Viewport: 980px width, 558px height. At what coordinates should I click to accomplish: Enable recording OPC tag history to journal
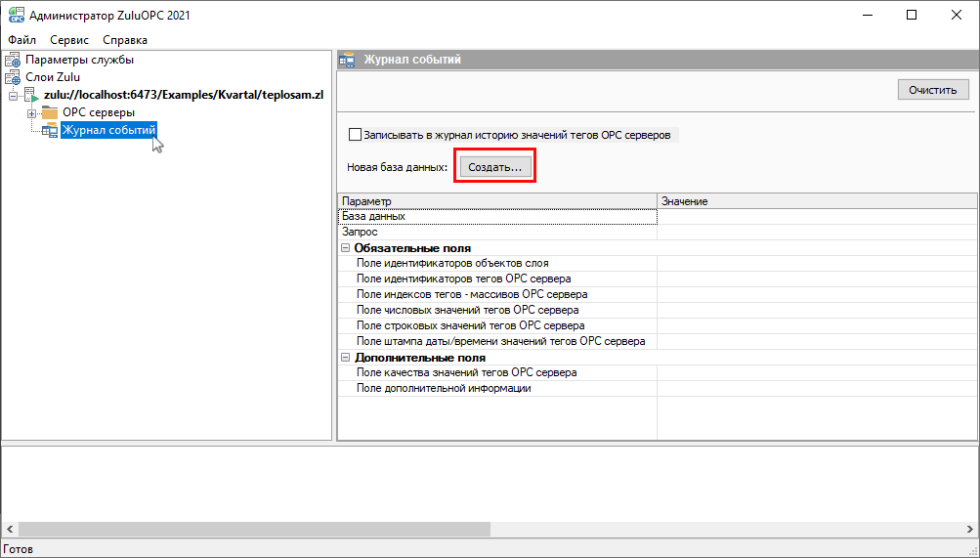tap(355, 135)
